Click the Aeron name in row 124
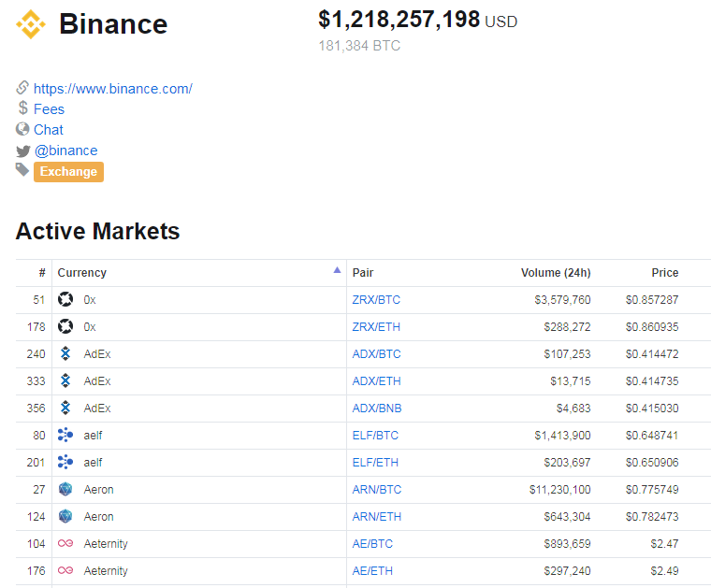Image resolution: width=711 pixels, height=588 pixels. [x=98, y=517]
